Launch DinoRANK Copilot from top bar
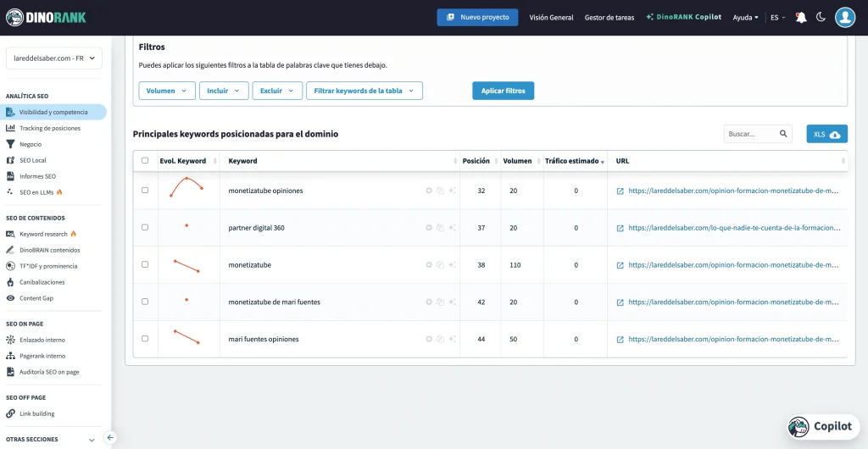The height and width of the screenshot is (449, 868). (x=684, y=17)
